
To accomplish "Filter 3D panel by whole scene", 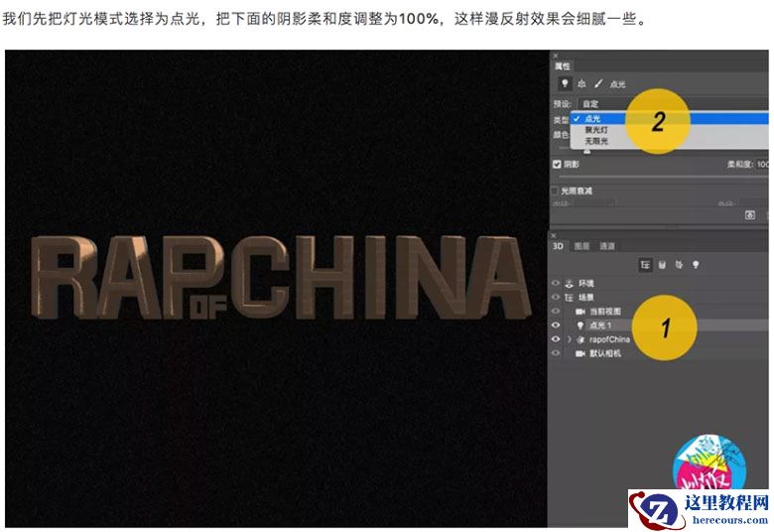I will 645,265.
